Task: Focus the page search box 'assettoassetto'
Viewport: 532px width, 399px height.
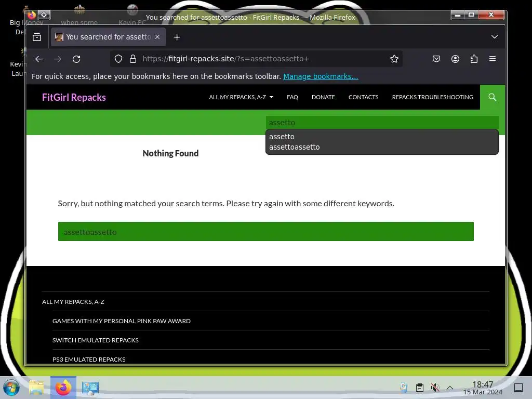Action: click(x=265, y=232)
